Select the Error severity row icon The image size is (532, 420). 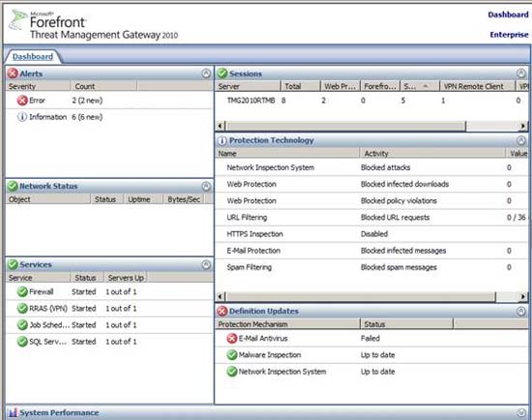(22, 101)
